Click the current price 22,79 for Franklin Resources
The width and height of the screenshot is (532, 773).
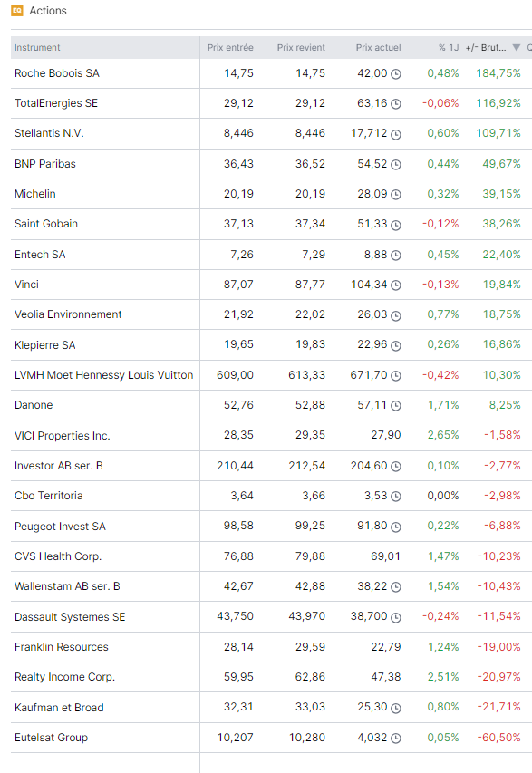pyautogui.click(x=385, y=647)
